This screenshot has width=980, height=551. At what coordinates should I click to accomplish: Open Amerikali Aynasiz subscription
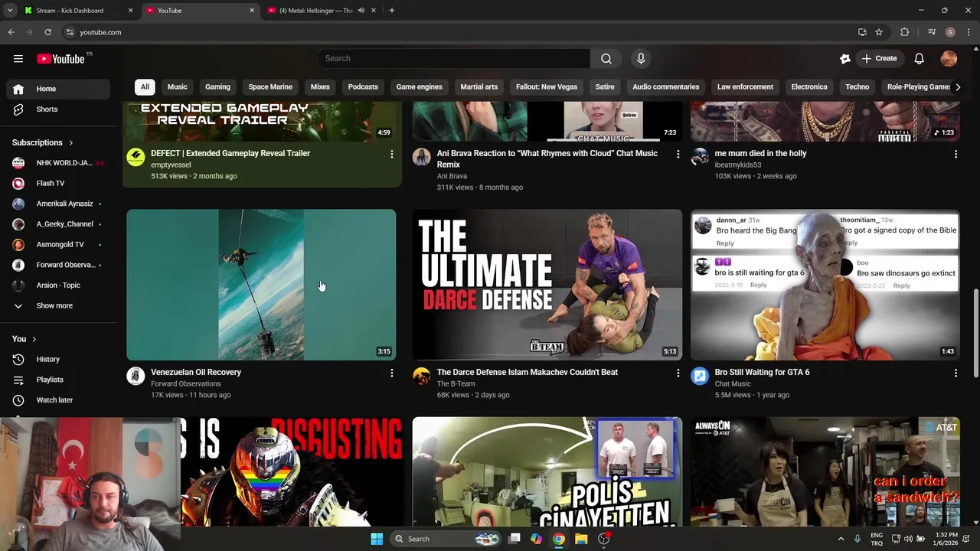click(x=58, y=204)
